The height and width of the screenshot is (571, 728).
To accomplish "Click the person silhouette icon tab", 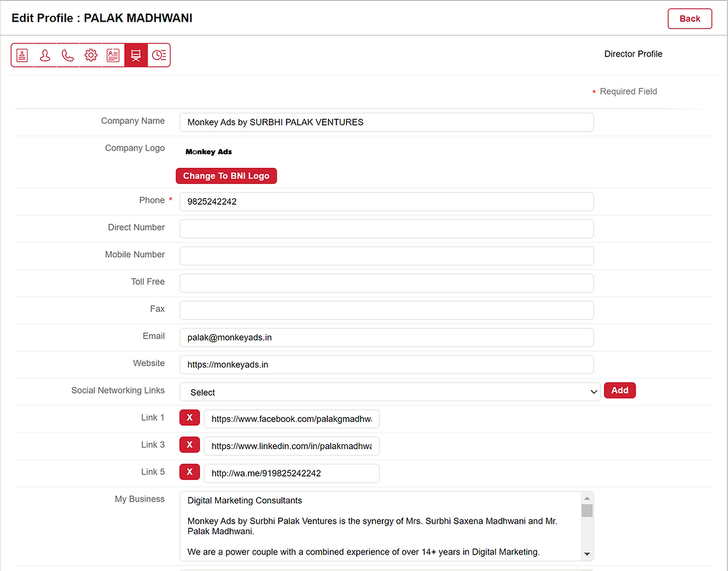I will click(45, 56).
